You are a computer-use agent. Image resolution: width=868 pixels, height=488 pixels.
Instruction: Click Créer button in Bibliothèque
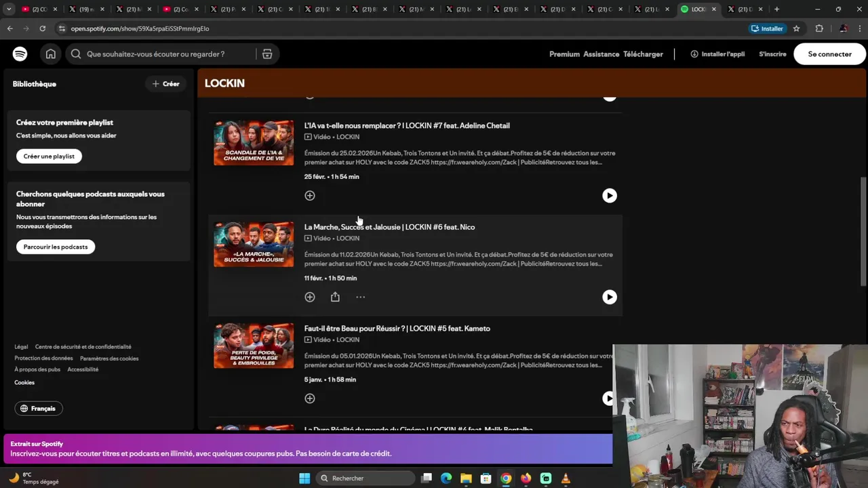(x=165, y=84)
